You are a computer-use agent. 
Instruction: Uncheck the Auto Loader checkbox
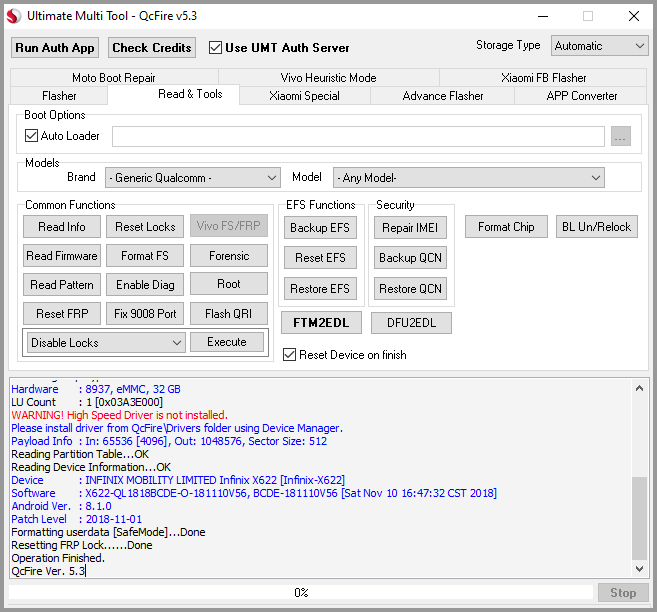pyautogui.click(x=31, y=136)
